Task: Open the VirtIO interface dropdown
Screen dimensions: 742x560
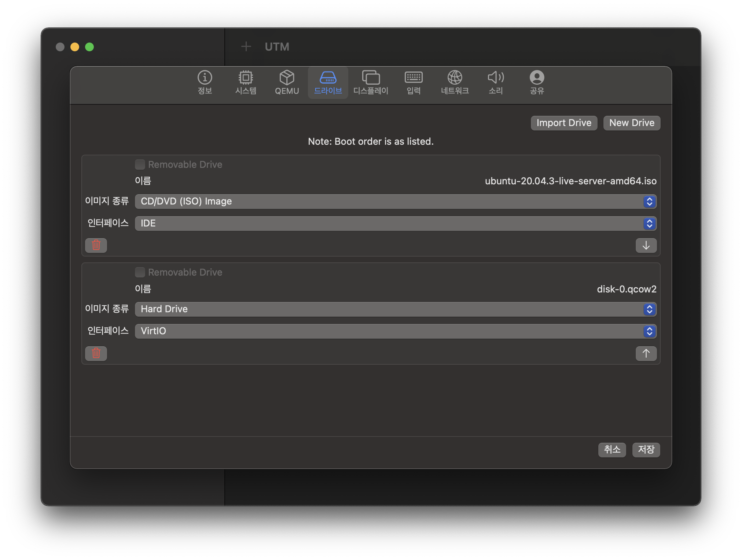Action: coord(395,331)
